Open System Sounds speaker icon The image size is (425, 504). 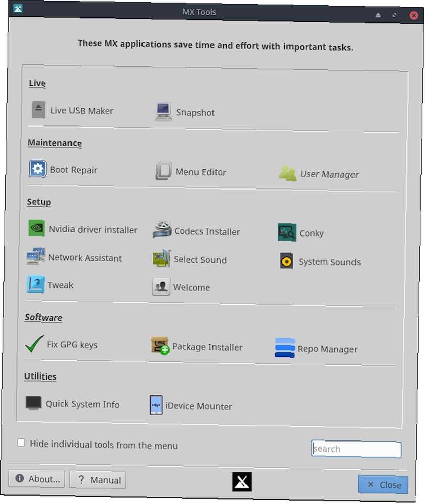[x=286, y=261]
